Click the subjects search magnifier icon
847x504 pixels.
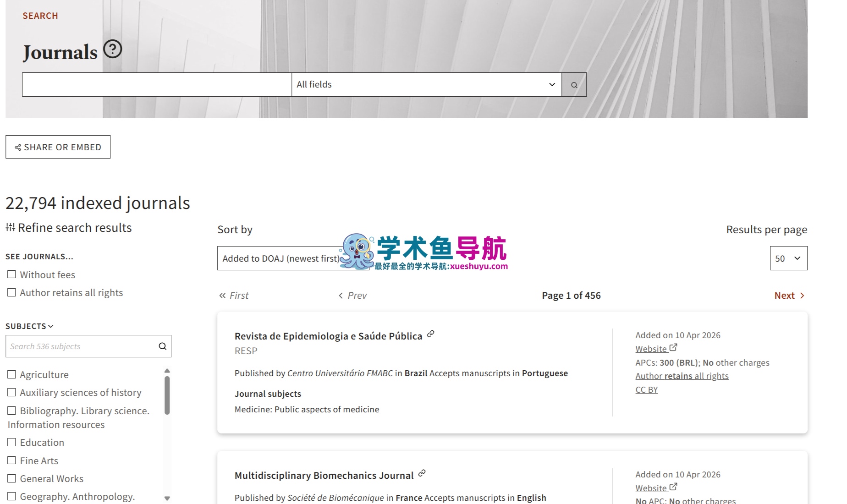162,346
